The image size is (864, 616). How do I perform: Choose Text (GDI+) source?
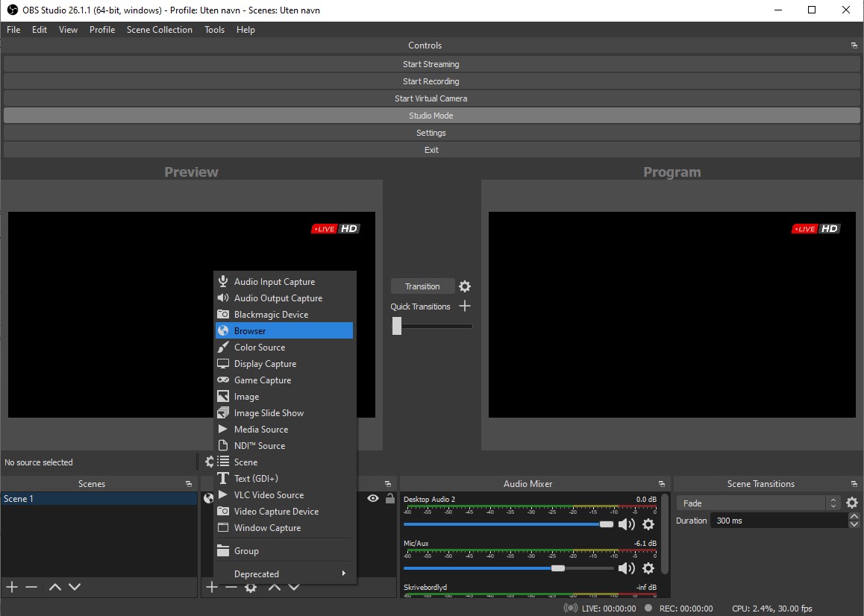coord(284,478)
